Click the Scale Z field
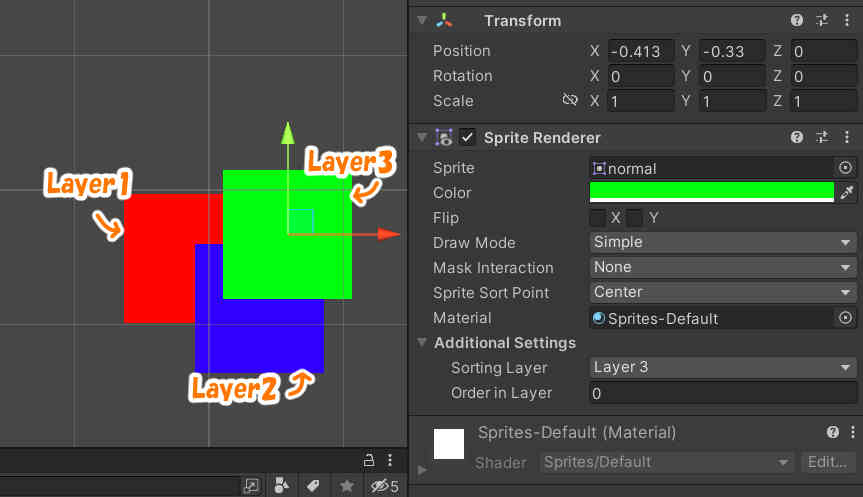The height and width of the screenshot is (497, 863). [x=823, y=101]
